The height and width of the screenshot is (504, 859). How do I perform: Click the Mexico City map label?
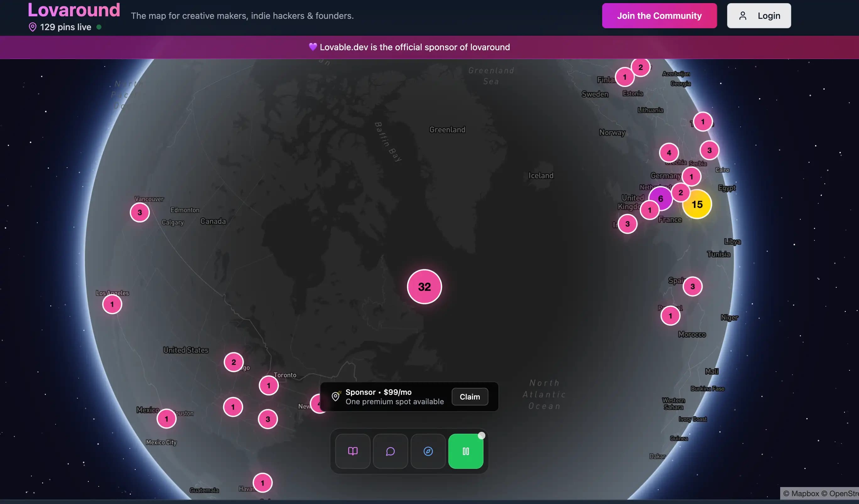tap(161, 442)
